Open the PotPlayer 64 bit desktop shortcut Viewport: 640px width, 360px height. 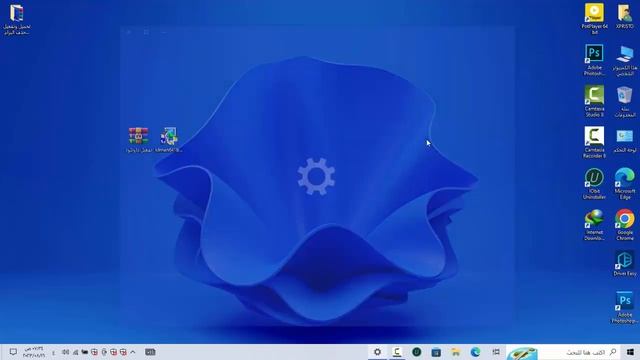click(x=594, y=19)
